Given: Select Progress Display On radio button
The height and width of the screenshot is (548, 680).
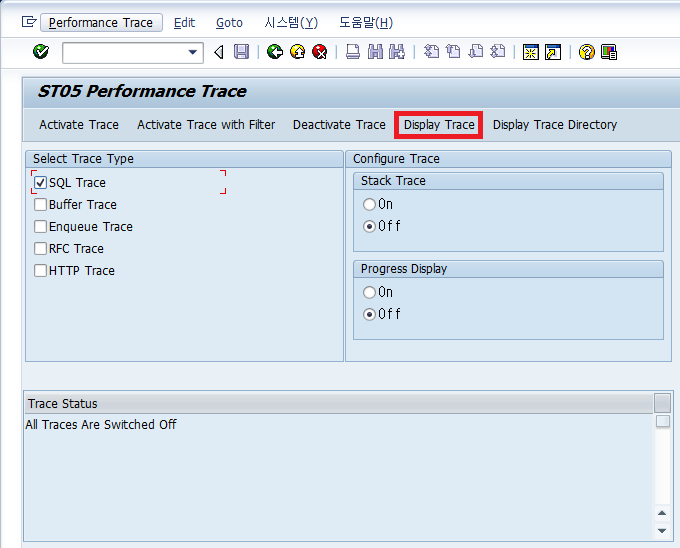Looking at the screenshot, I should coord(369,292).
